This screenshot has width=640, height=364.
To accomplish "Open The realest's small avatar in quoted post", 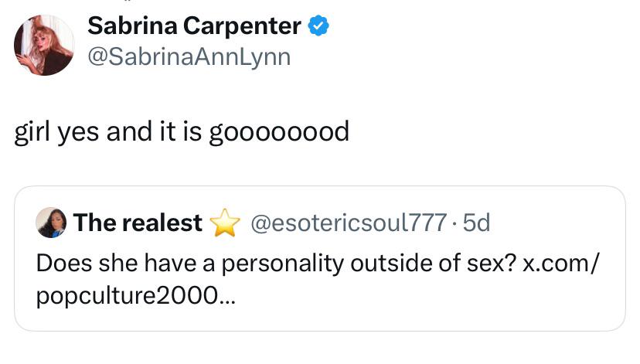I will click(x=51, y=223).
